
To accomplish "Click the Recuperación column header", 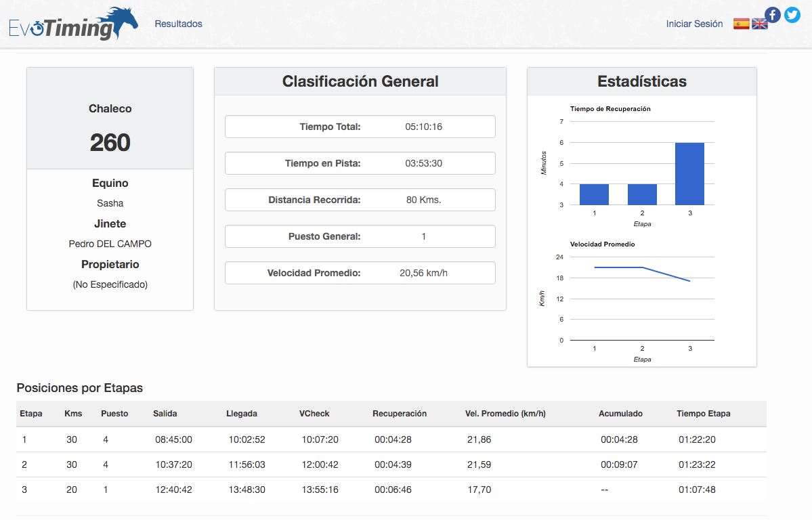I will point(400,413).
